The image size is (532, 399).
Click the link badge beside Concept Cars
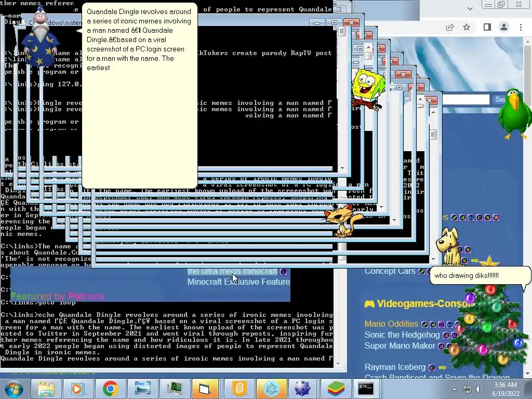421,271
